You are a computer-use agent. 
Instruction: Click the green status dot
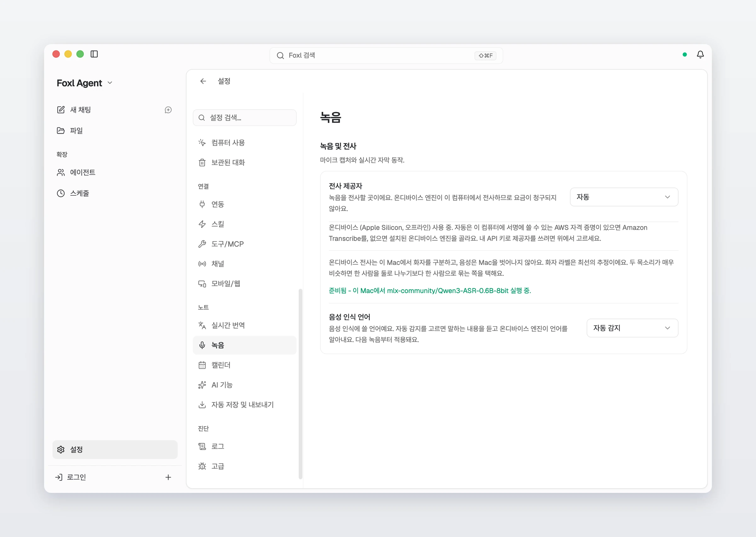click(x=684, y=55)
